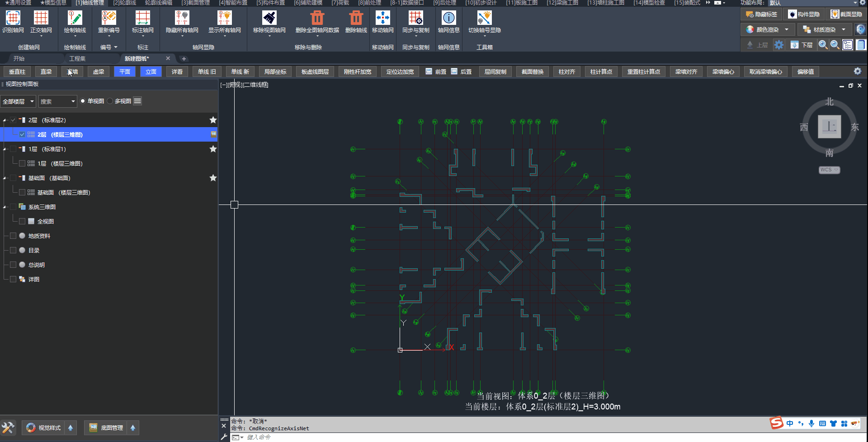This screenshot has height=442, width=868.
Task: Select the 多视图 radio button
Action: (110, 101)
